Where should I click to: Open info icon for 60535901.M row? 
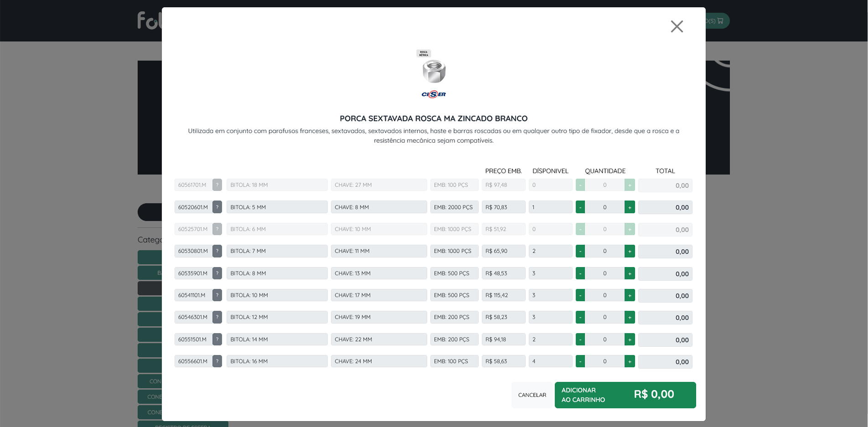pos(217,273)
